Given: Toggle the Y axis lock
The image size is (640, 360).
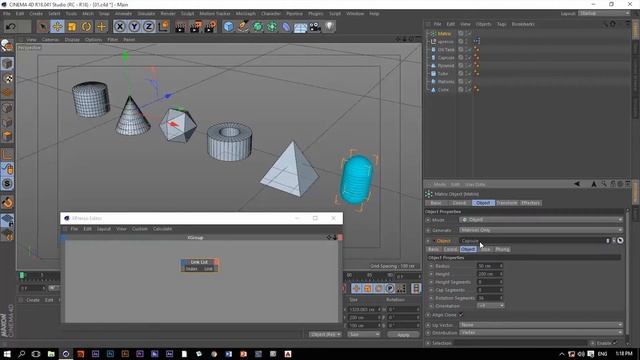Looking at the screenshot, I should 134,27.
